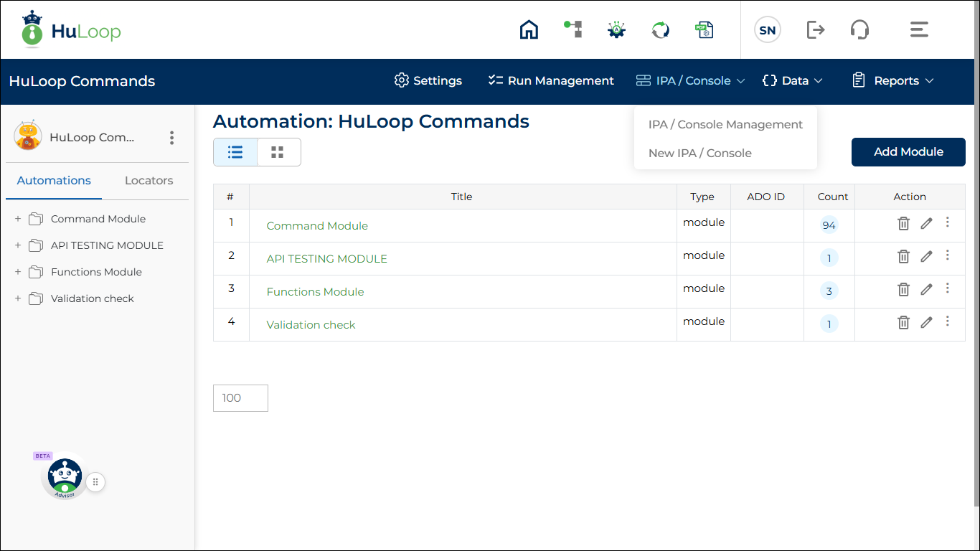980x551 pixels.
Task: Open the API TESTING MODULE title link
Action: click(x=326, y=259)
